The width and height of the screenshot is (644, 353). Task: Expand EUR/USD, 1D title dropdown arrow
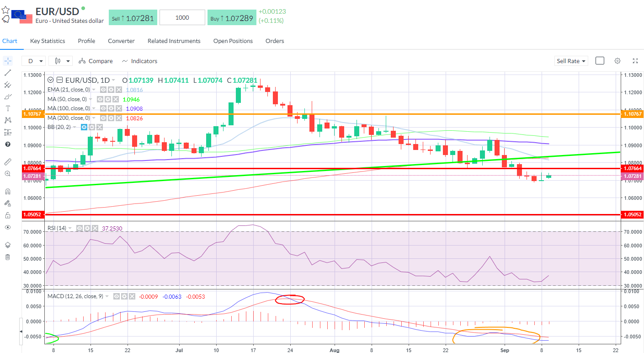tap(113, 80)
